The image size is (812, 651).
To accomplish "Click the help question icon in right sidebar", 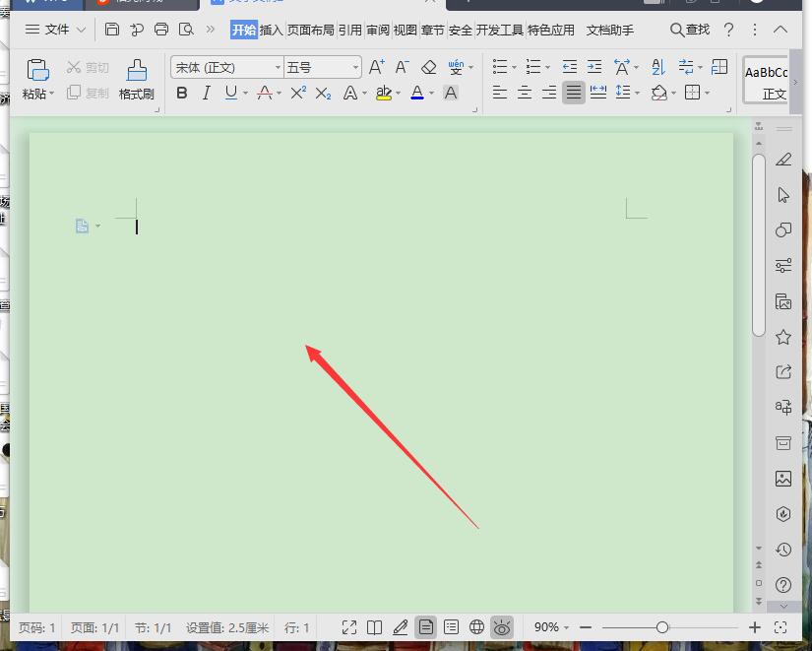I will click(x=783, y=585).
